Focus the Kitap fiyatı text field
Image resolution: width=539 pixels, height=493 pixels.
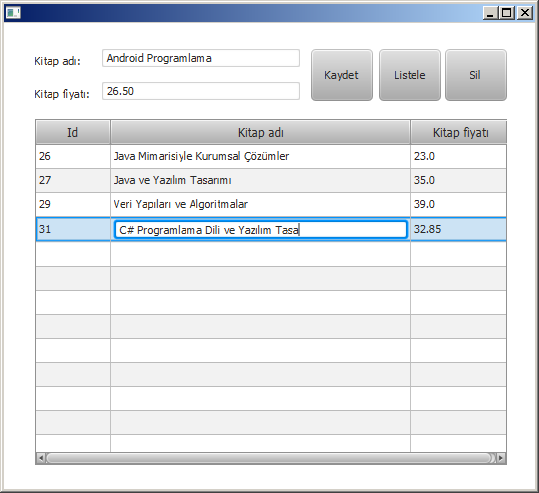click(201, 91)
